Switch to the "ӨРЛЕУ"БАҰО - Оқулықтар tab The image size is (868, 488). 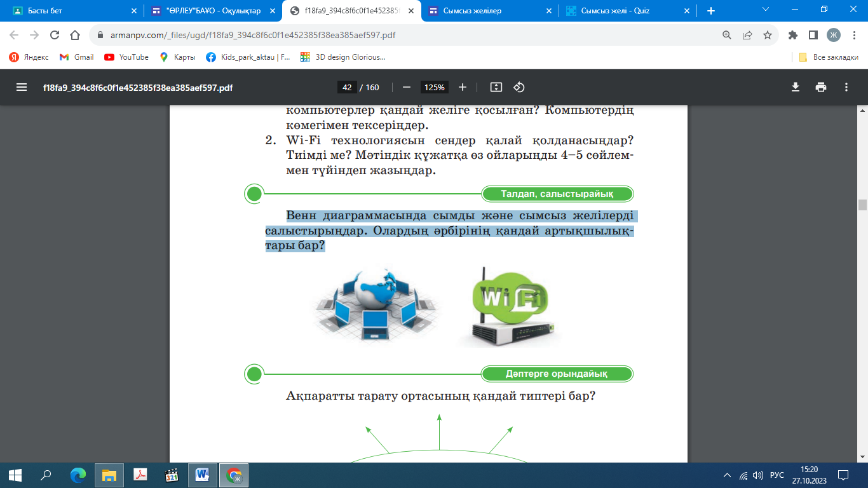214,11
